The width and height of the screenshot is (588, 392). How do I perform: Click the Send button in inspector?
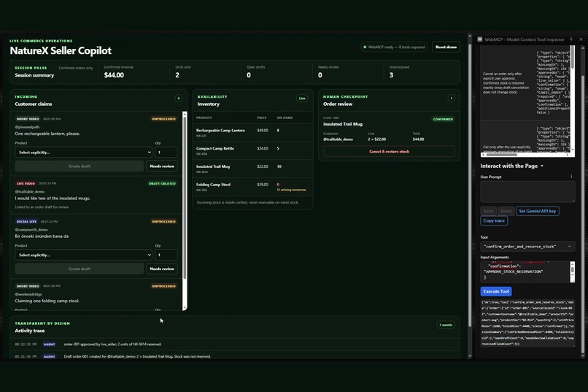pyautogui.click(x=488, y=211)
